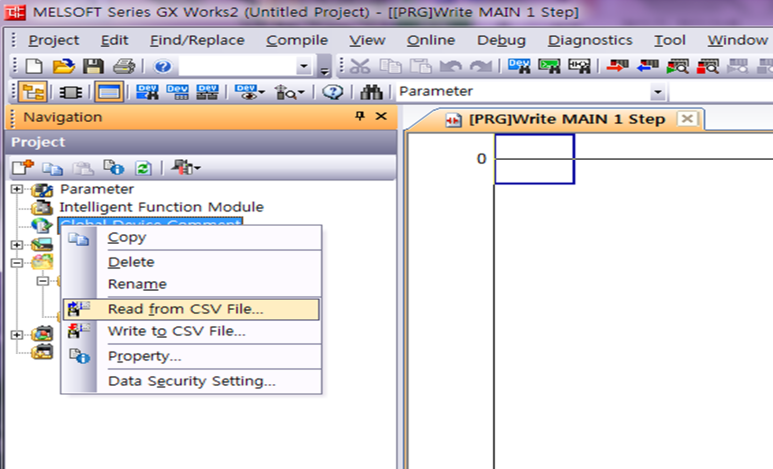Viewport: 773px width, 469px height.
Task: Click the start monitoring green magnifier icon
Action: click(x=677, y=66)
